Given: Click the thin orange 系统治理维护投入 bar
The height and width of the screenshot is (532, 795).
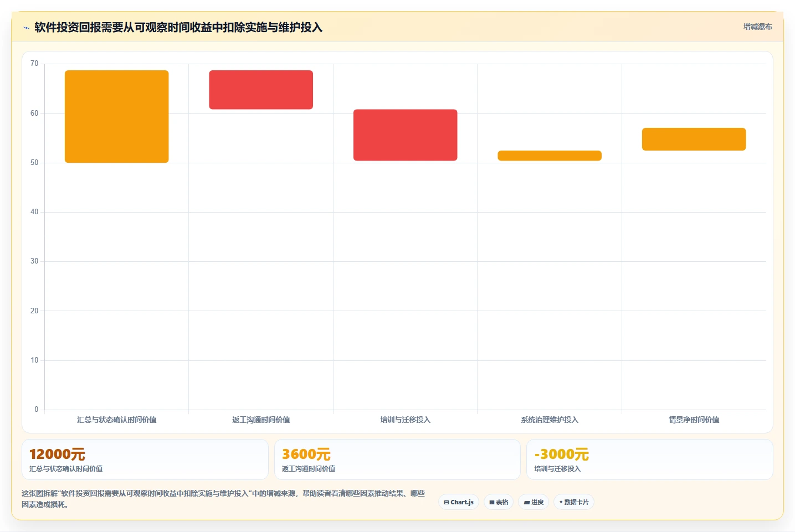Looking at the screenshot, I should 550,156.
